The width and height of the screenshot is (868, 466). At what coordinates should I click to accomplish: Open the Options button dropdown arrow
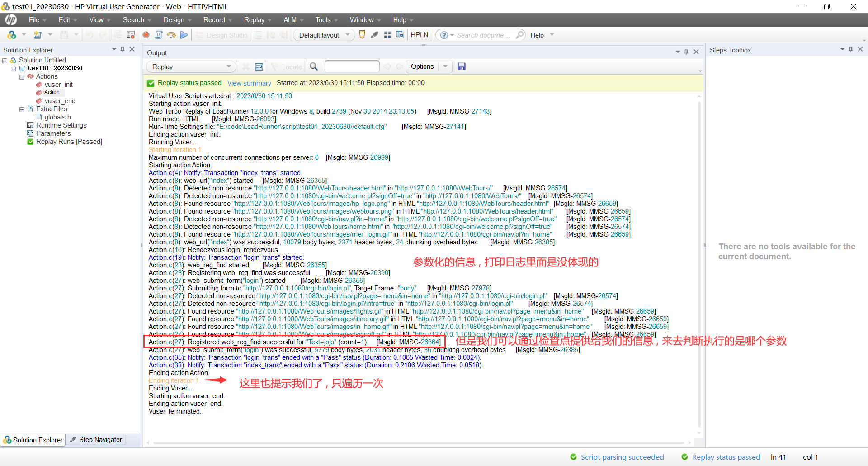pos(445,67)
